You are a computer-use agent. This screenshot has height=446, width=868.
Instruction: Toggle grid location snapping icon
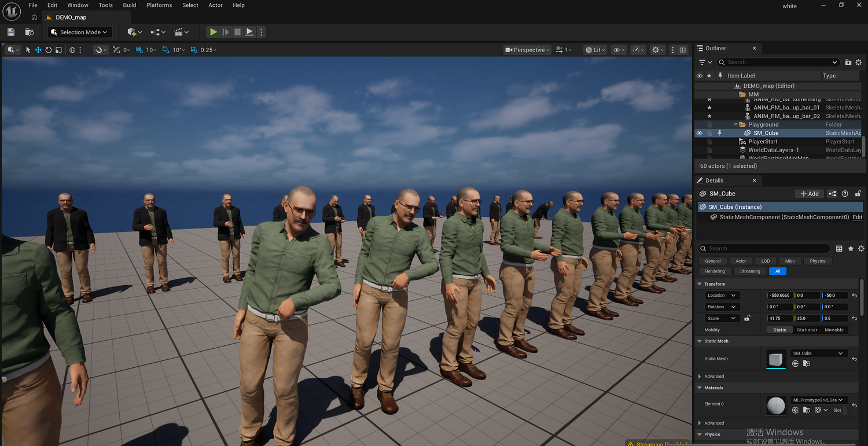click(x=139, y=50)
